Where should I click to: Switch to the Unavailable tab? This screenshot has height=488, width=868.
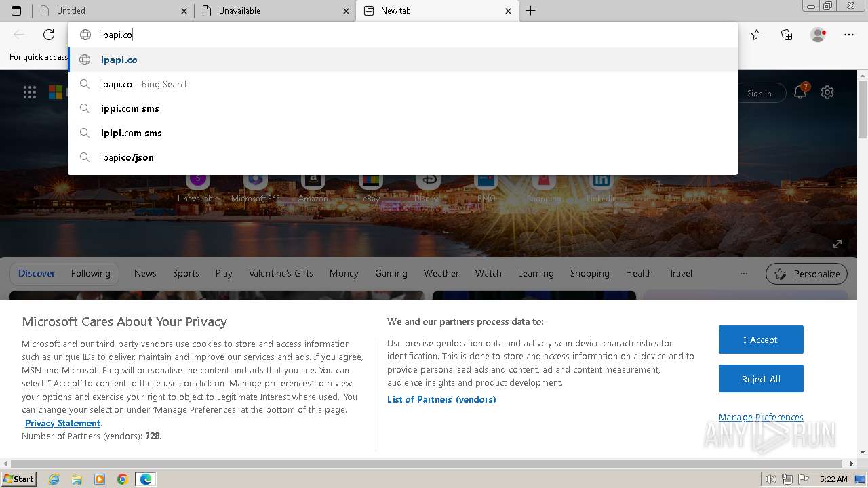click(x=275, y=11)
